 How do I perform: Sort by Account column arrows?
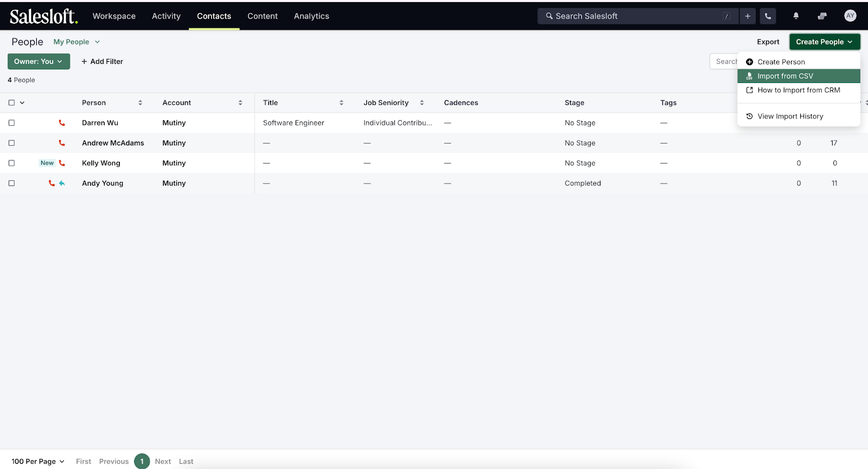point(240,103)
